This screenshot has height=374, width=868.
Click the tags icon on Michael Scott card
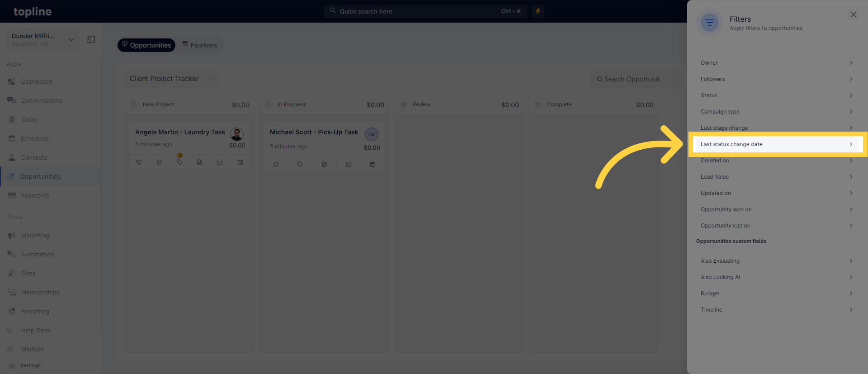[300, 165]
